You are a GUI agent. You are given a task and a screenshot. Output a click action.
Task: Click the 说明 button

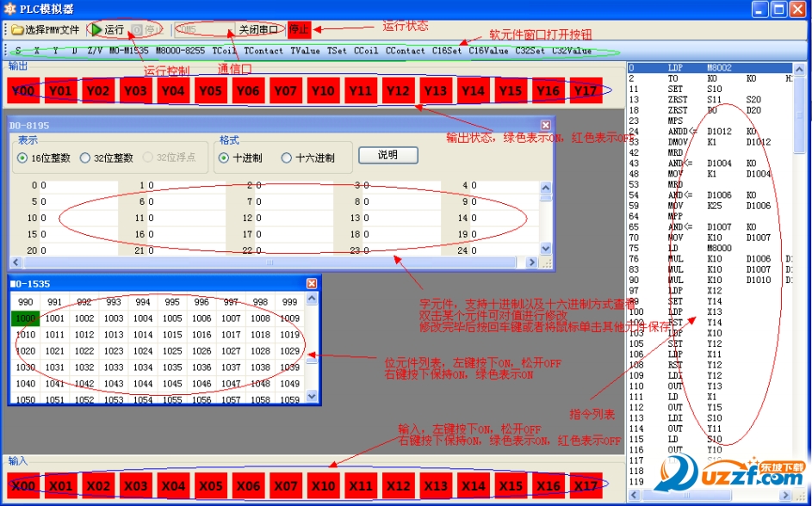387,155
